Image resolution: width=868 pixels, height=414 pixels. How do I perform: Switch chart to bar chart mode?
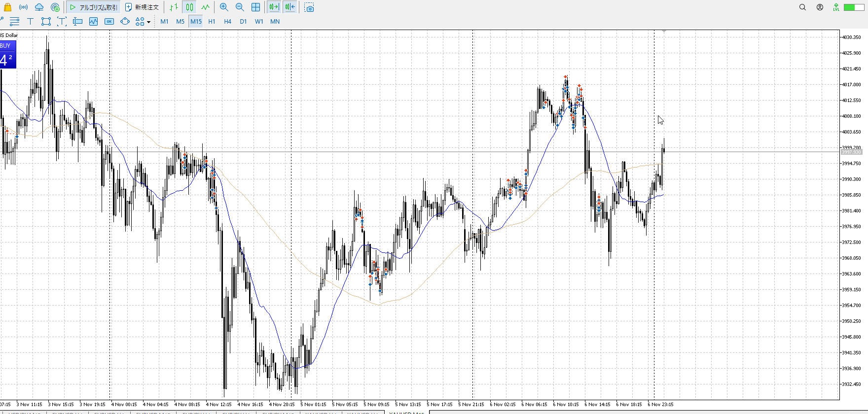[x=174, y=7]
